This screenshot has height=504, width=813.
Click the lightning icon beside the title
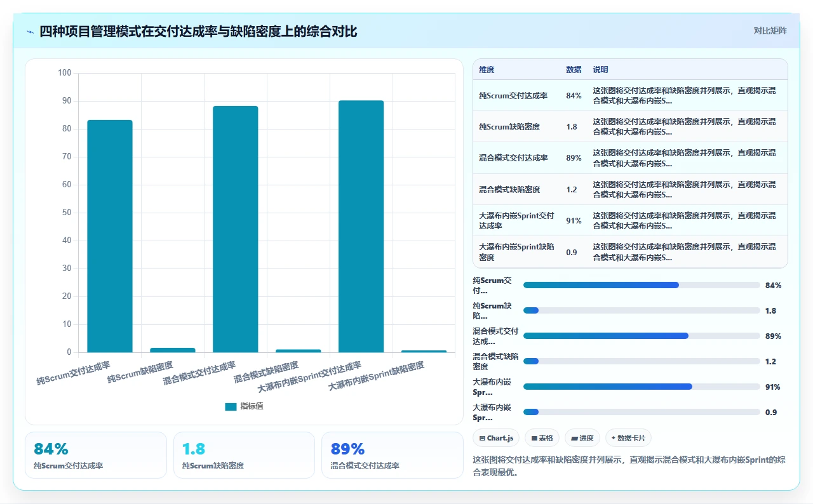[30, 31]
